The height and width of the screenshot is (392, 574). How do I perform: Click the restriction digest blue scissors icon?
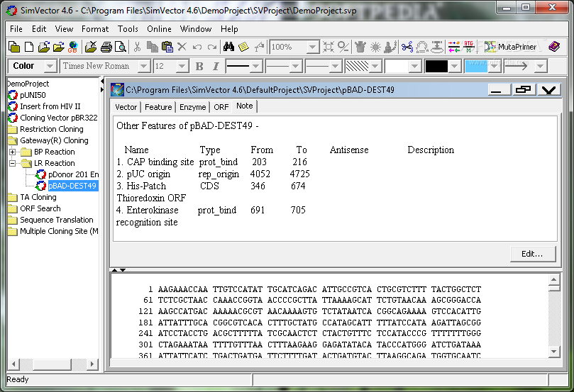(x=407, y=47)
